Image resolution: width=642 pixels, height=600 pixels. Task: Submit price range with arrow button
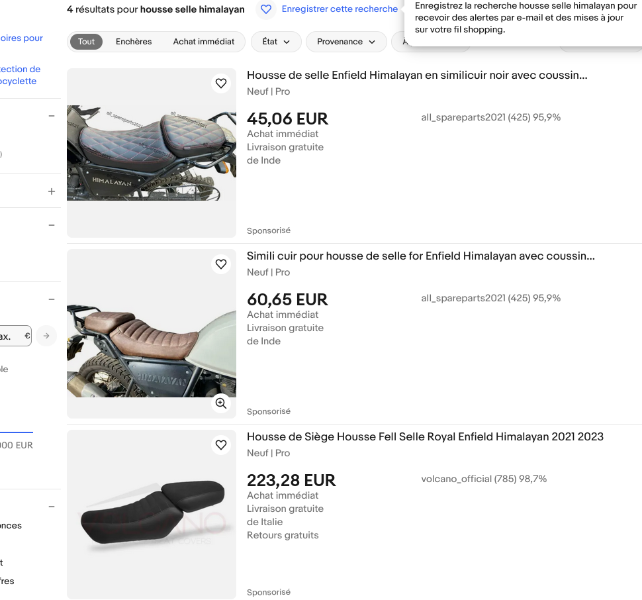[47, 336]
